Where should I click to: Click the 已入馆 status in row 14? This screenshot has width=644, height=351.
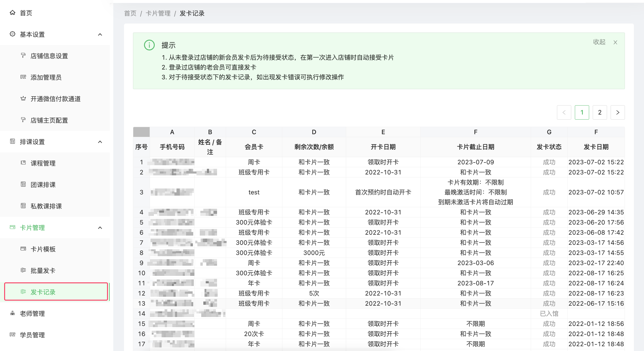tap(549, 314)
